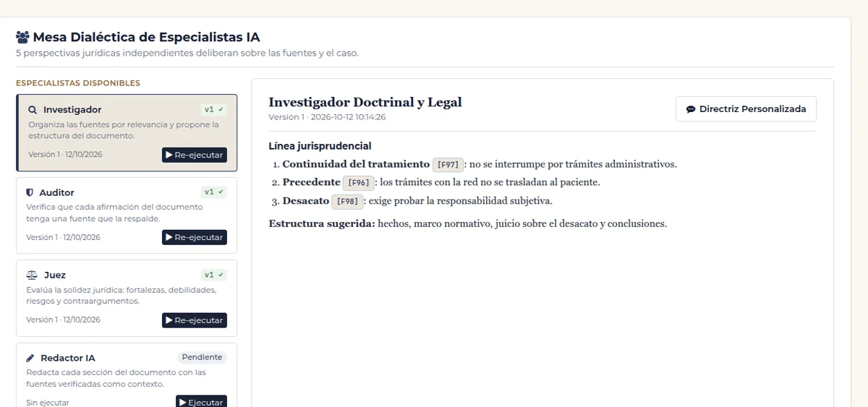Re-run the Juez specialist

[x=194, y=320]
